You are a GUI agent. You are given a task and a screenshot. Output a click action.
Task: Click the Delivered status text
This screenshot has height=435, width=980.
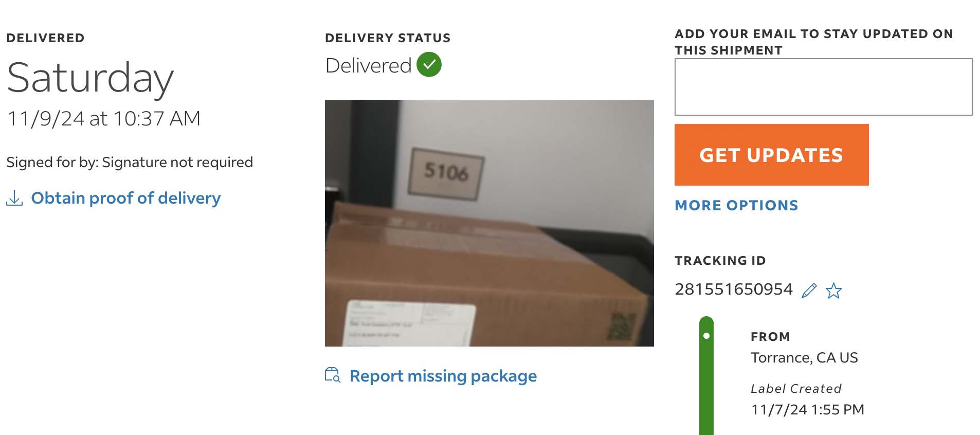368,65
